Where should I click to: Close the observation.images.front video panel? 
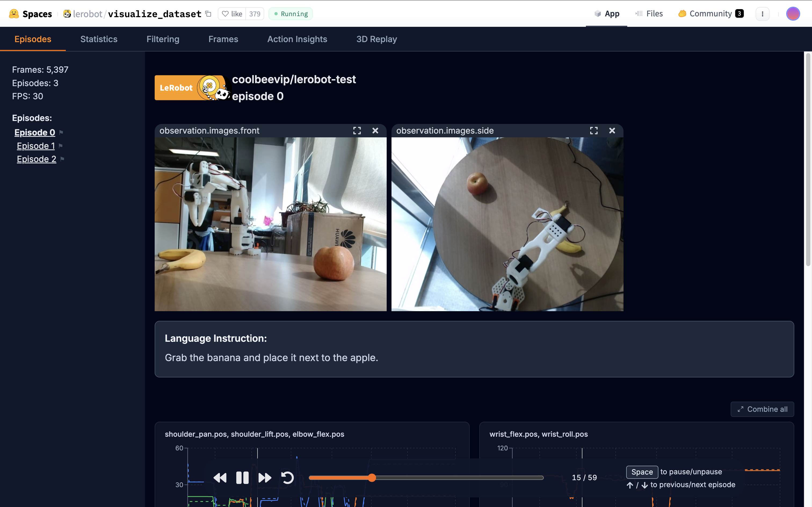(x=375, y=131)
